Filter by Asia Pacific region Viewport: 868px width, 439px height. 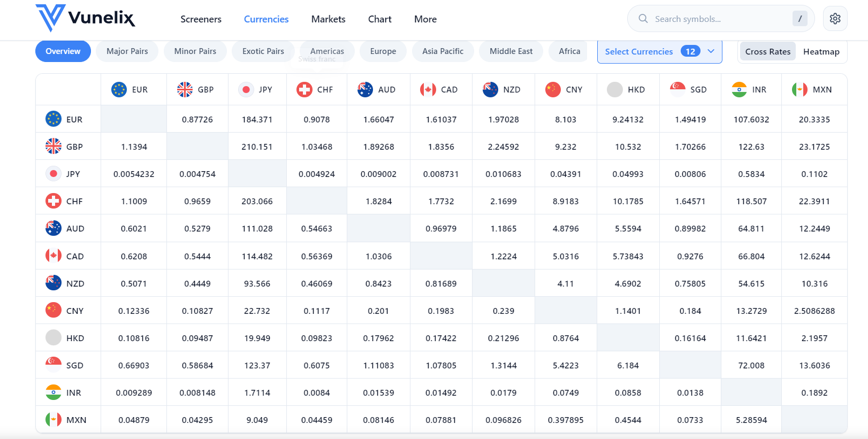point(443,51)
